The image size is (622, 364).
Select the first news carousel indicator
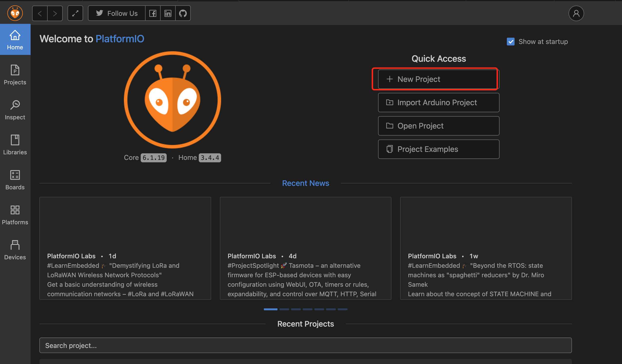coord(270,309)
